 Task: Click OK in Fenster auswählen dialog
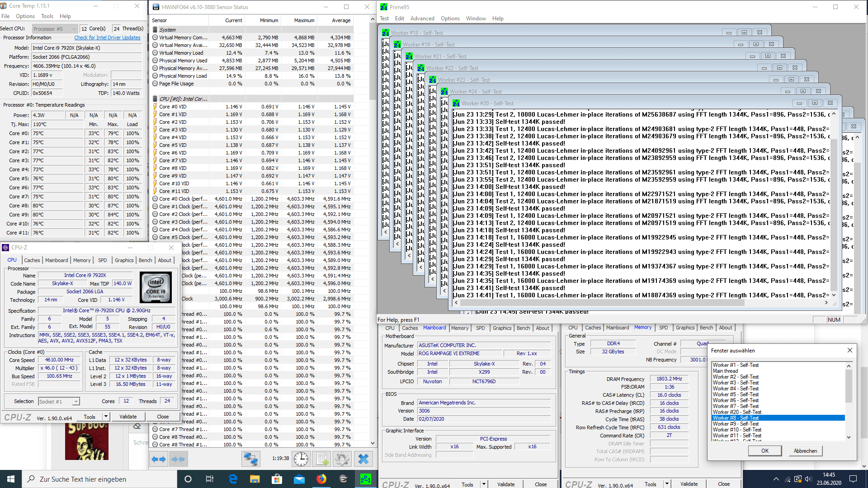pos(765,451)
